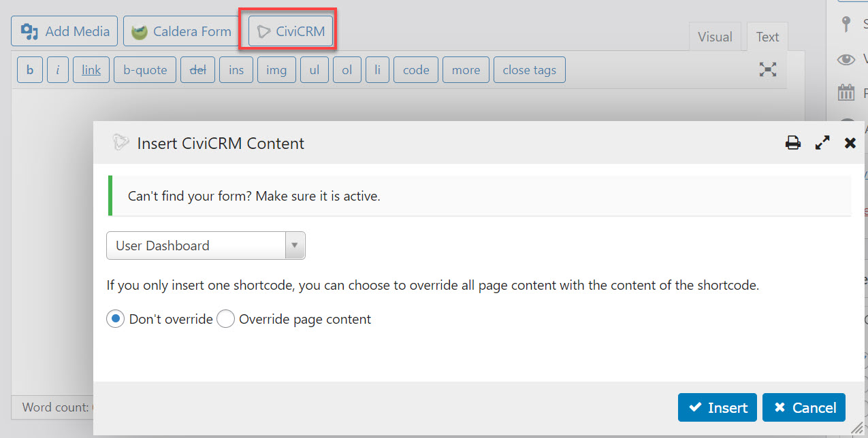Close the Insert CiviCRM Content dialog
This screenshot has height=438, width=868.
coord(850,143)
